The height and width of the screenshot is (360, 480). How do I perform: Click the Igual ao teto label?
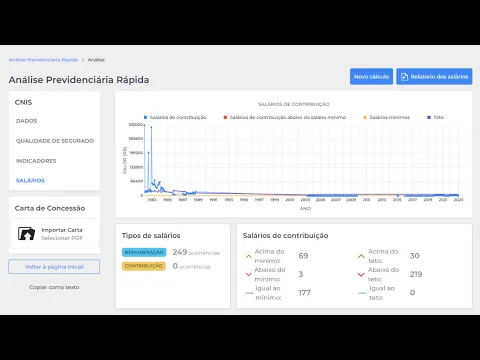tap(382, 293)
